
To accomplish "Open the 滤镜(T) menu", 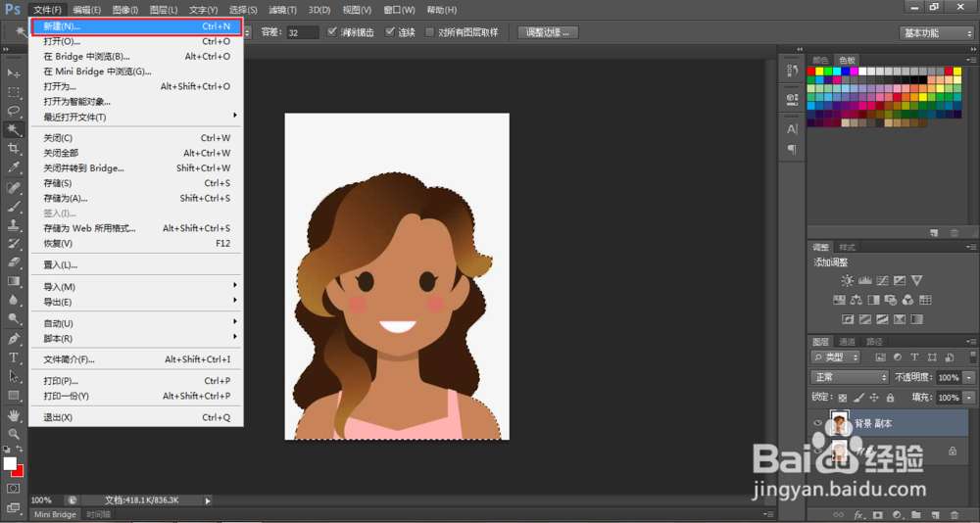I will click(x=282, y=10).
